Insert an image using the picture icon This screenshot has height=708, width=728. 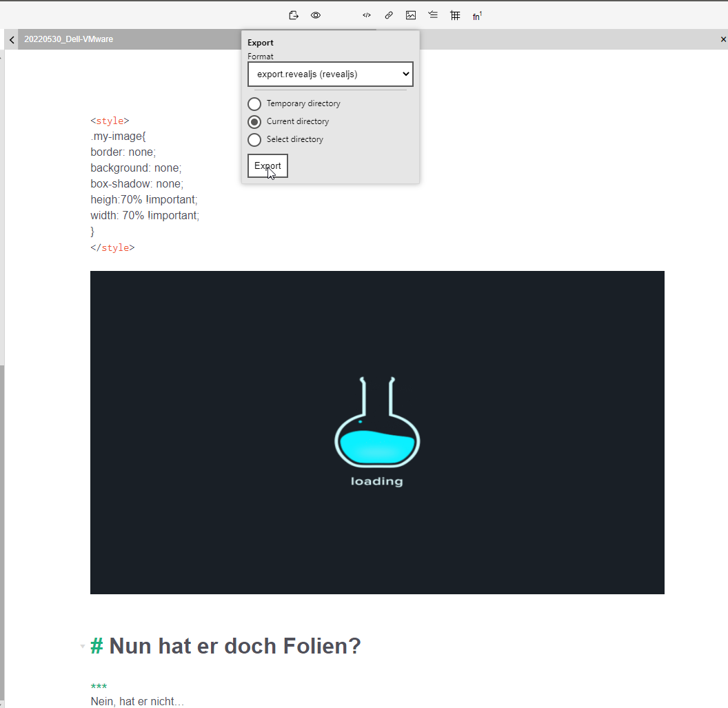point(411,15)
